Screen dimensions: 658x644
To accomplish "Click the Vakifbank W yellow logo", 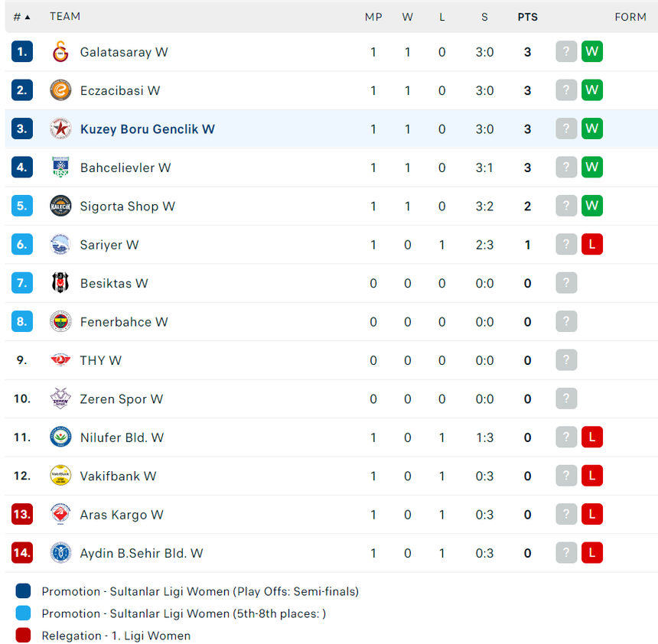I will (x=60, y=476).
